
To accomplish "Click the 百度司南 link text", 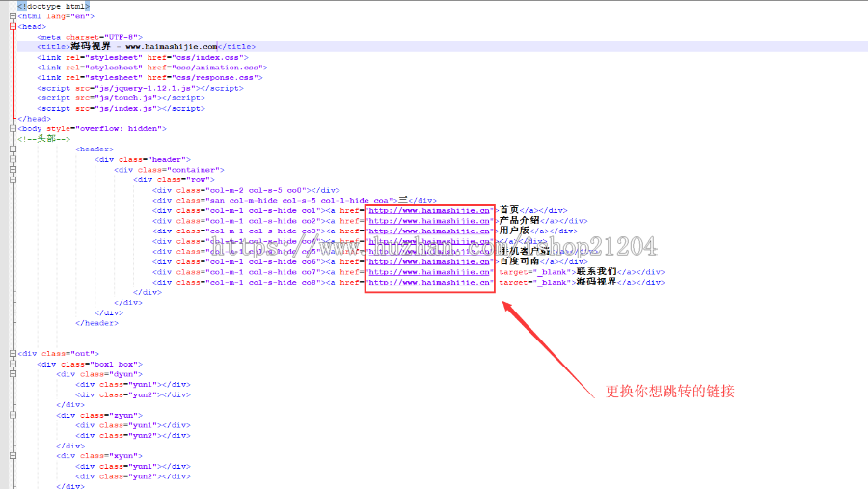I will 519,261.
